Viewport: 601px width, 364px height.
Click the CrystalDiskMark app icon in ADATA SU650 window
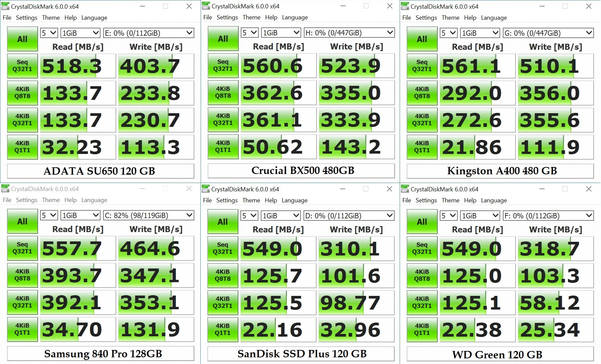click(x=5, y=6)
